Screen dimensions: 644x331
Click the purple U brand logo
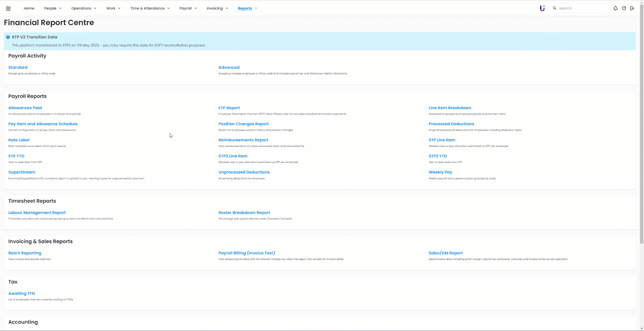tap(542, 8)
